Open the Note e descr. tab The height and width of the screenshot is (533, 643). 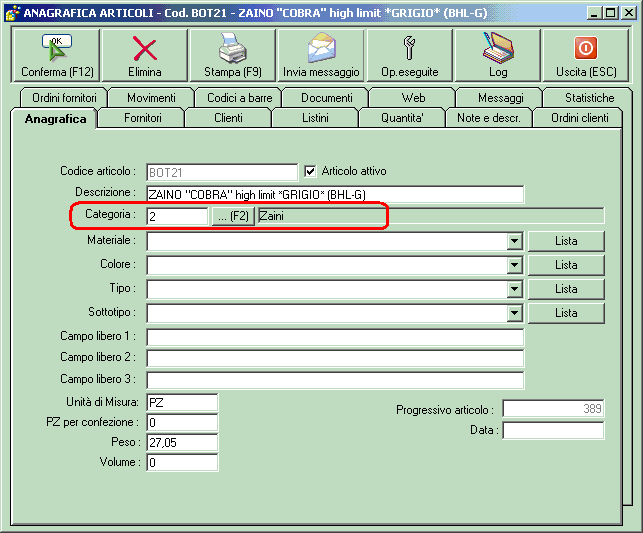489,118
